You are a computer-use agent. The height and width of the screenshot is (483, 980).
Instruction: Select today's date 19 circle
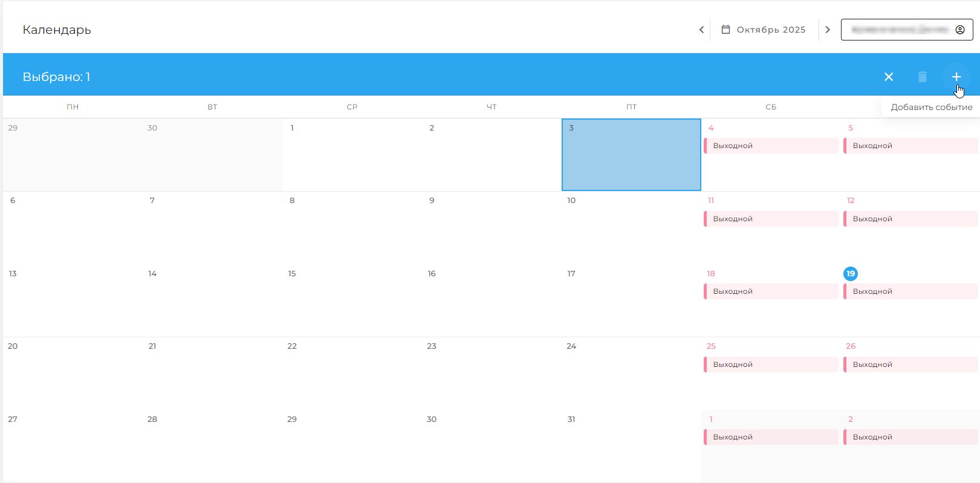coord(850,274)
